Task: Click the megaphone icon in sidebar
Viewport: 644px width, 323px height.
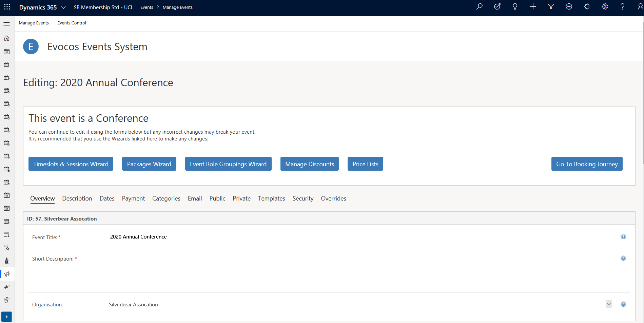Action: (7, 274)
